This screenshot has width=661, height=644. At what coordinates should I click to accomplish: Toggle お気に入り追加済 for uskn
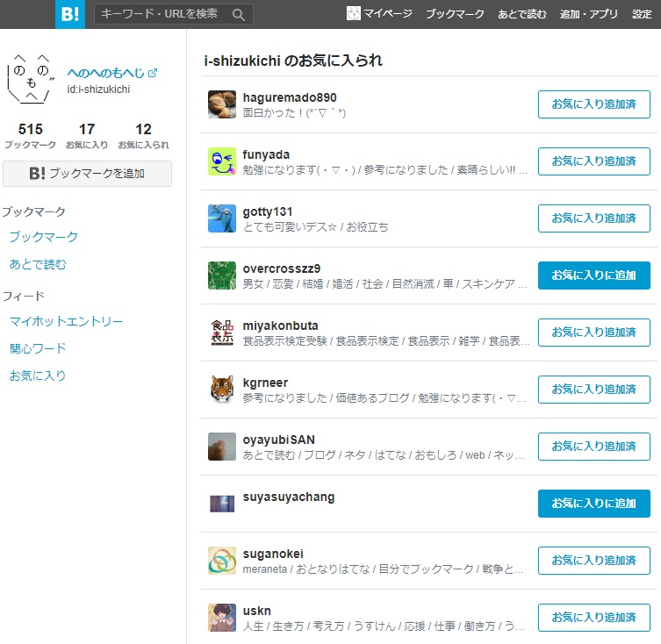[594, 618]
